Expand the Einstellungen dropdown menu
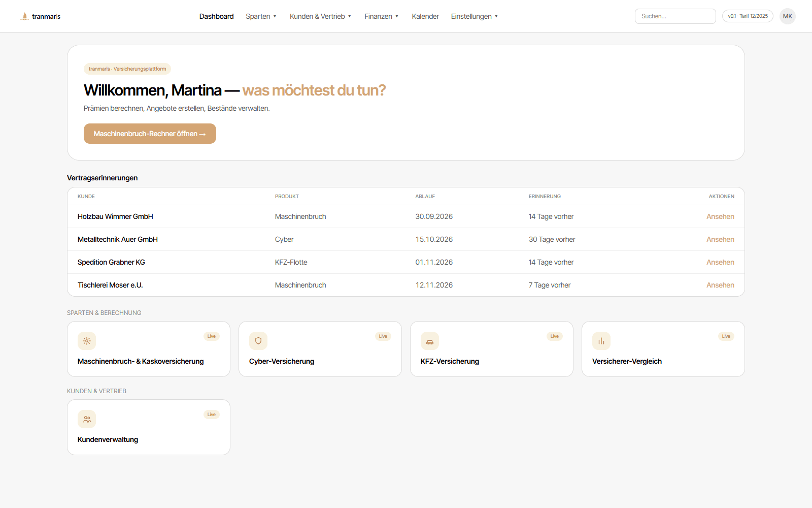This screenshot has height=508, width=812. coord(474,16)
